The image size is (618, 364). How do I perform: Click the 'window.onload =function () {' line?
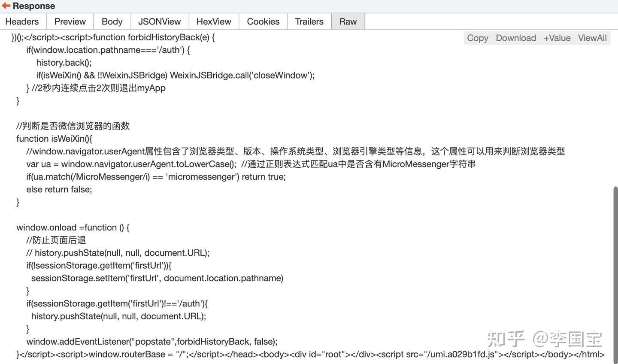click(x=73, y=227)
